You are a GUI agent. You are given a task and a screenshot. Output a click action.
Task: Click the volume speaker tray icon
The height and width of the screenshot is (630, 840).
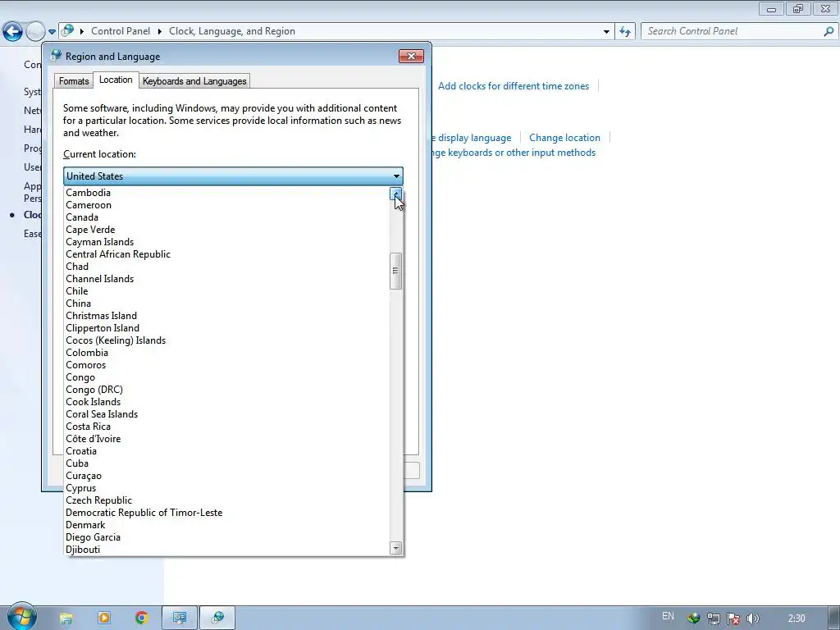pos(753,619)
